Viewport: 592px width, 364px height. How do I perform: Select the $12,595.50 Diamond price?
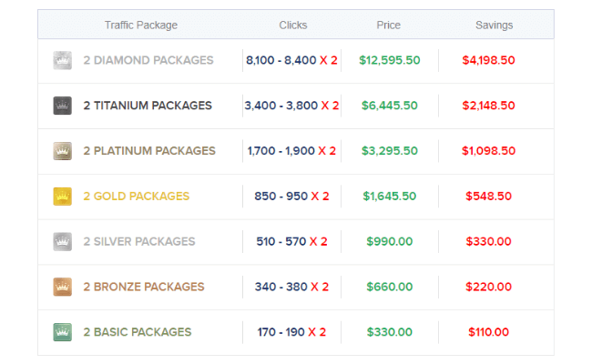click(389, 60)
